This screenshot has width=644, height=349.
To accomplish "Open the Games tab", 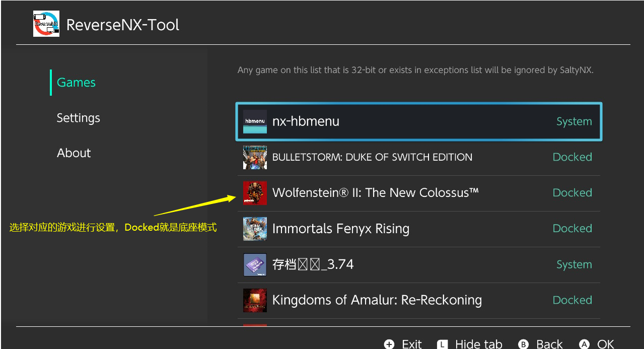I will point(76,83).
